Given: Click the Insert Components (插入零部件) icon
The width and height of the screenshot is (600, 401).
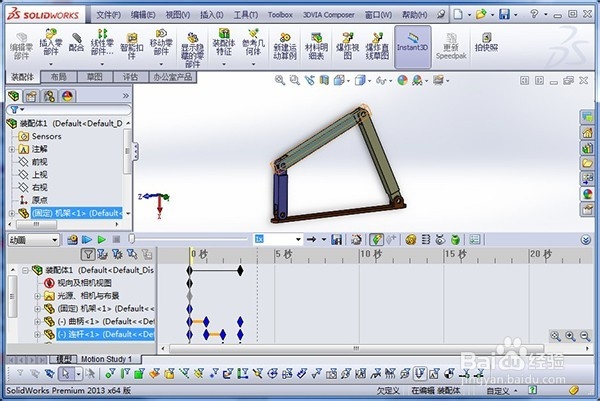Looking at the screenshot, I should [51, 42].
